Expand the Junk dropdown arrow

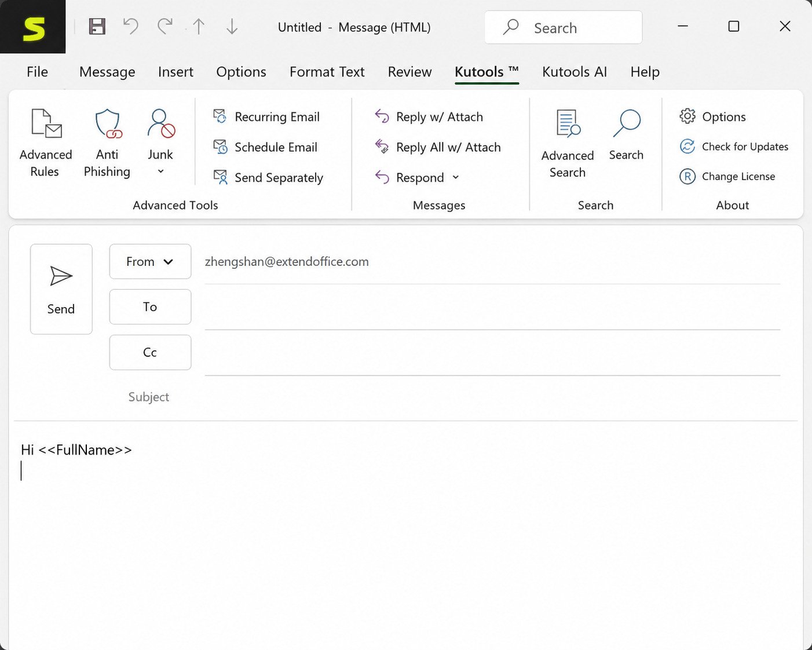coord(160,171)
